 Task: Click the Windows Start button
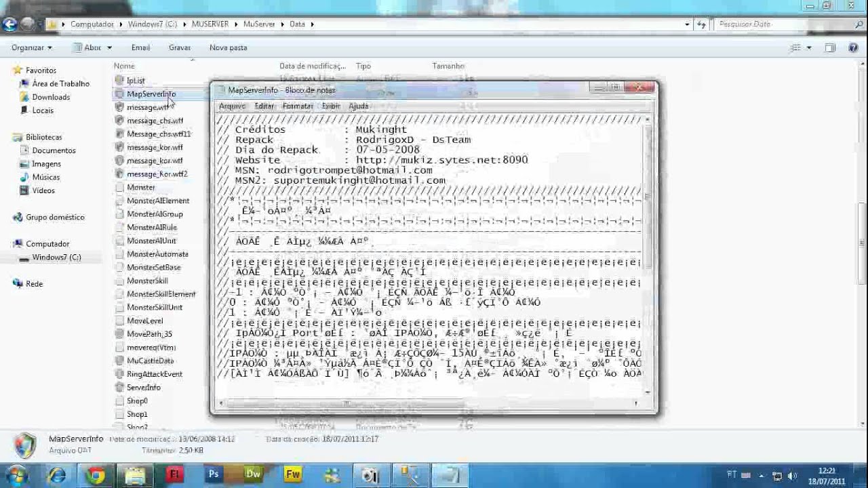[18, 475]
